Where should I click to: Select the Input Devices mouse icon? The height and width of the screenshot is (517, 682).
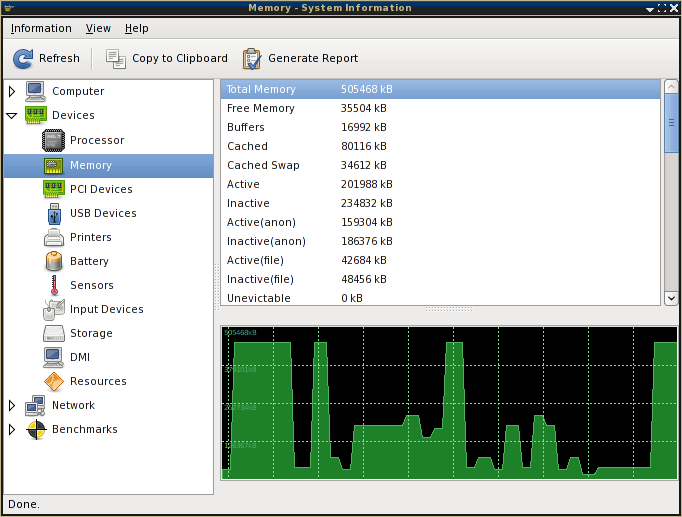[x=53, y=309]
